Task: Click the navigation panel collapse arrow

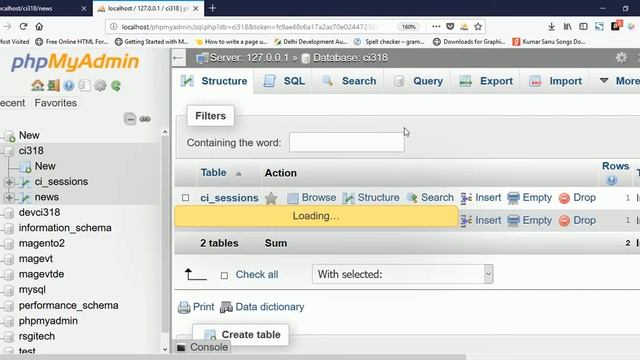Action: click(x=178, y=58)
